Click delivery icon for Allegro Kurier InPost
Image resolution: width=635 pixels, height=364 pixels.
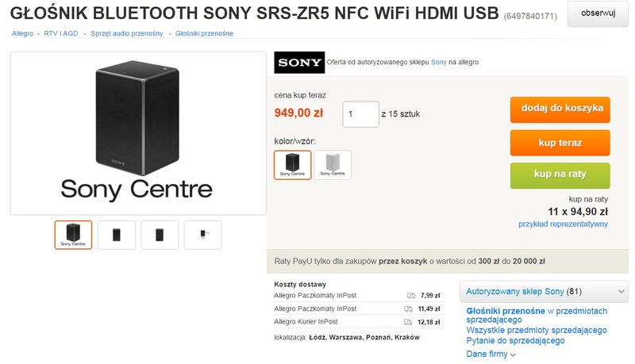408,322
